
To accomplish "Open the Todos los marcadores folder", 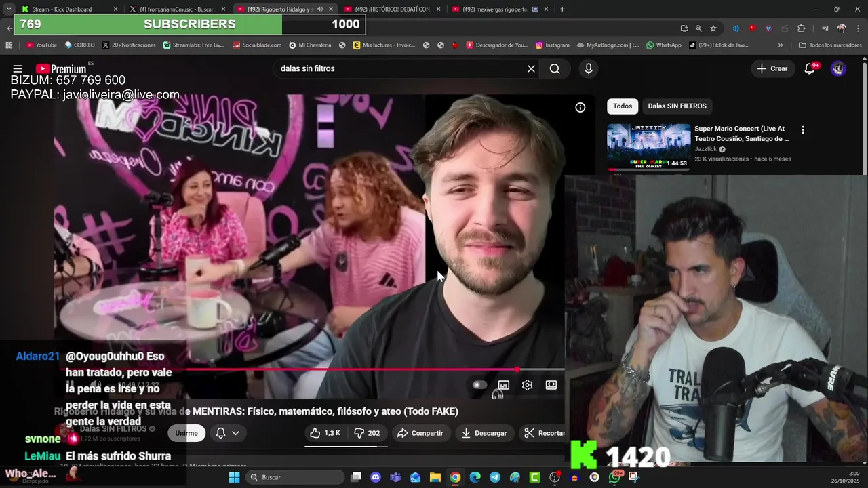I will [x=830, y=45].
